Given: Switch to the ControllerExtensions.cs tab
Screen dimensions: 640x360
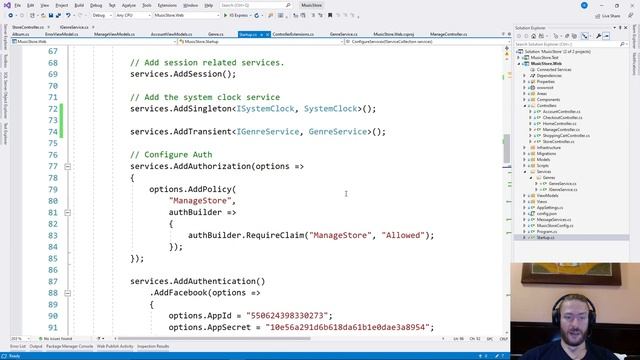Looking at the screenshot, I should point(293,34).
